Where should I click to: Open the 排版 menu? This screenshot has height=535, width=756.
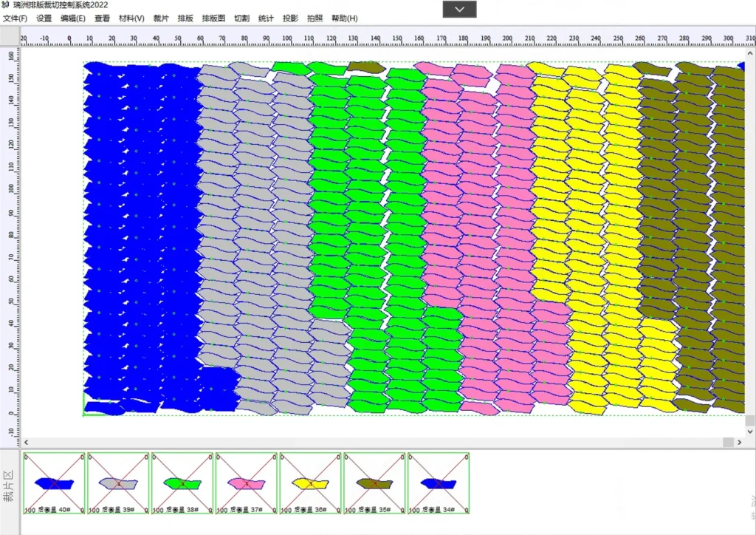(185, 18)
